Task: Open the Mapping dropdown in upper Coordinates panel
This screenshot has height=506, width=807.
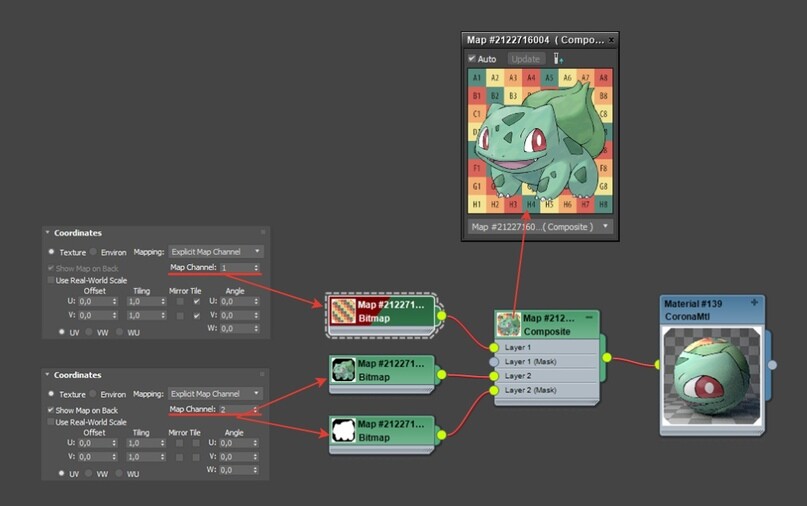Action: pyautogui.click(x=216, y=252)
